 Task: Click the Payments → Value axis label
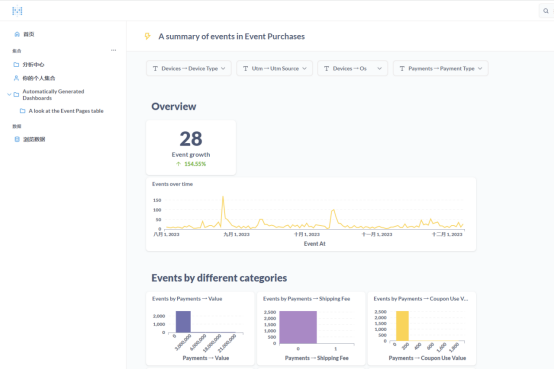[206, 358]
